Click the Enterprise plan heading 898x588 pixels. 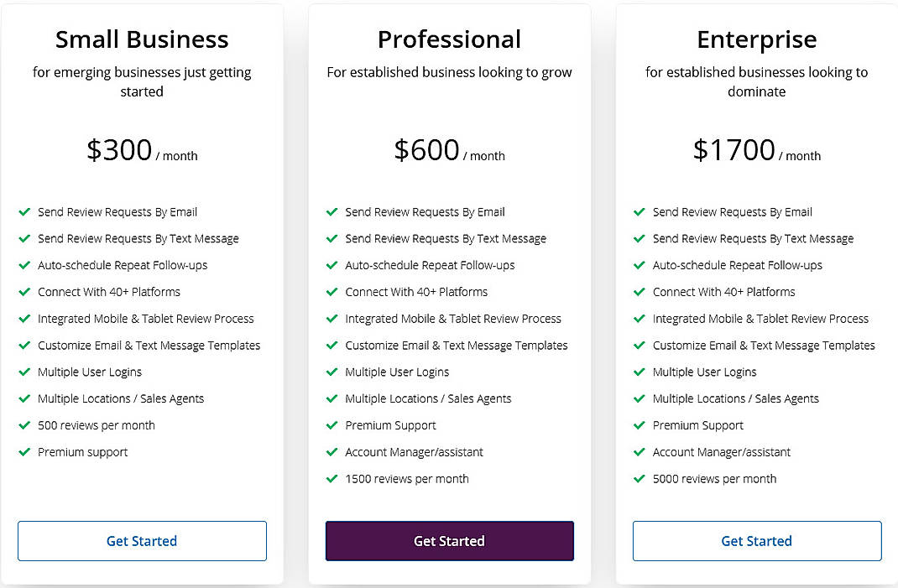point(756,39)
